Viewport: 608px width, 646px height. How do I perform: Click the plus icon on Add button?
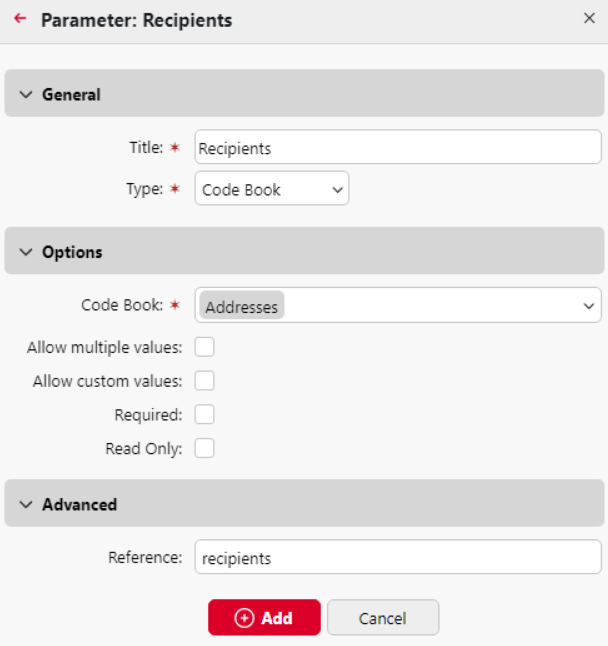pos(244,618)
